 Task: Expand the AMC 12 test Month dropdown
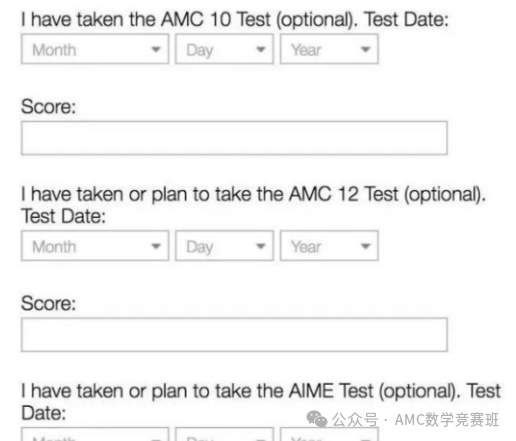point(95,246)
